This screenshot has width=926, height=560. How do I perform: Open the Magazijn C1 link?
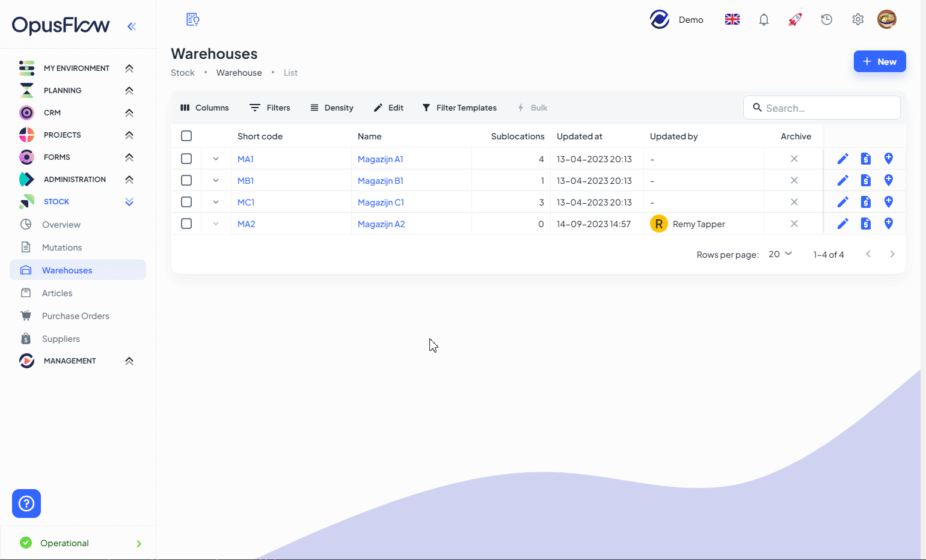tap(381, 202)
